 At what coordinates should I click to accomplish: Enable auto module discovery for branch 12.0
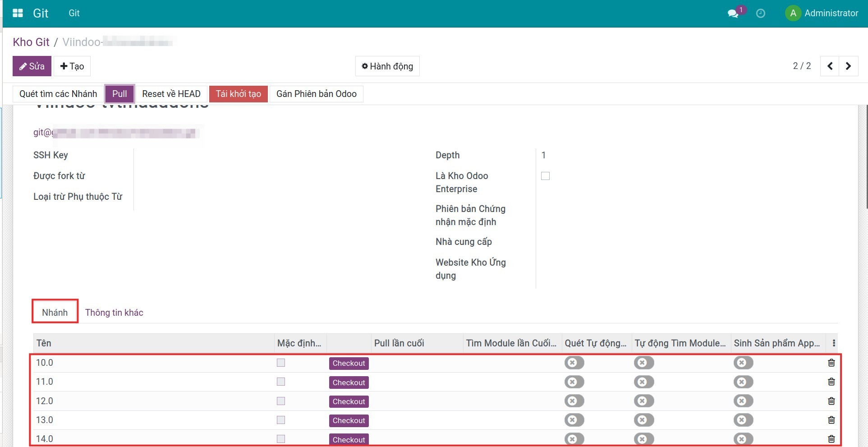click(x=643, y=401)
